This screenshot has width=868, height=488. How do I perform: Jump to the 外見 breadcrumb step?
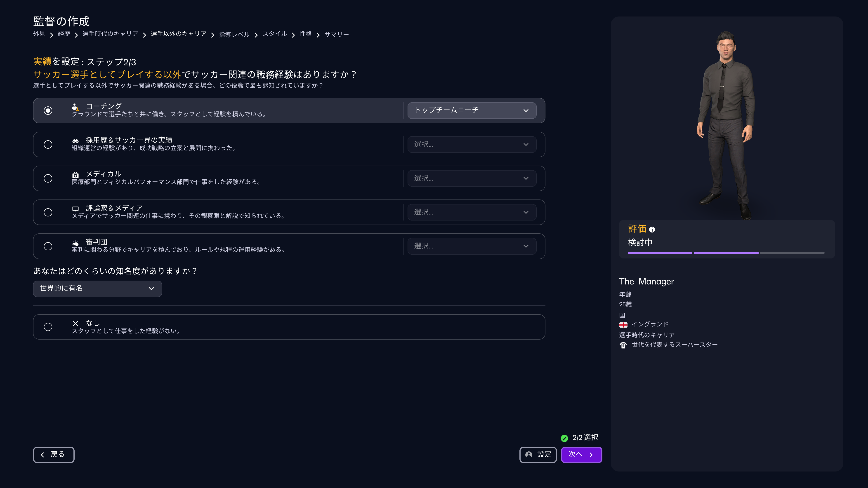[x=39, y=34]
